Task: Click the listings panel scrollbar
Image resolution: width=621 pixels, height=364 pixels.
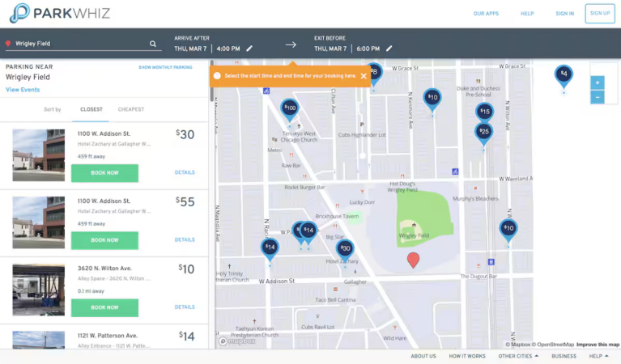Action: click(212, 81)
